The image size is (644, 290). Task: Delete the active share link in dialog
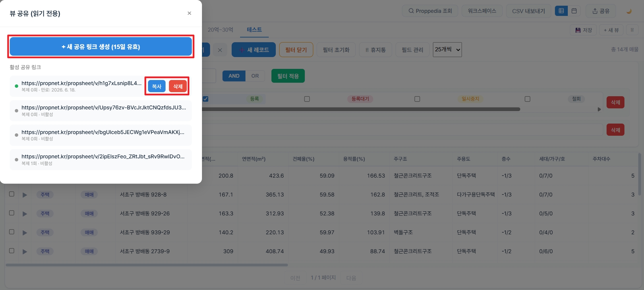[178, 86]
